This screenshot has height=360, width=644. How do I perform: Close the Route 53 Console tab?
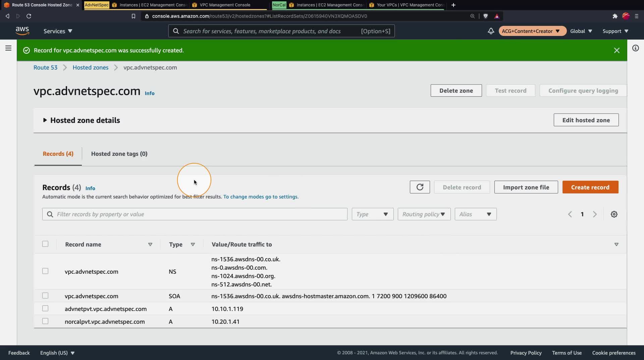78,5
